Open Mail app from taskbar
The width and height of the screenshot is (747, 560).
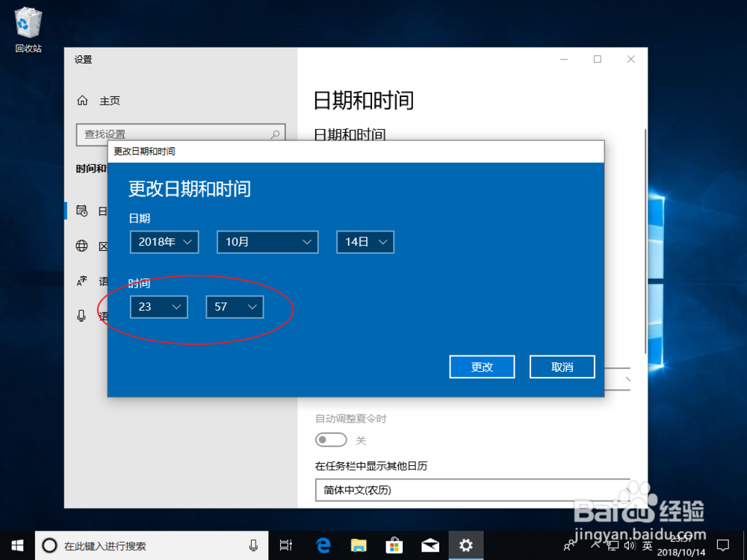[x=430, y=546]
